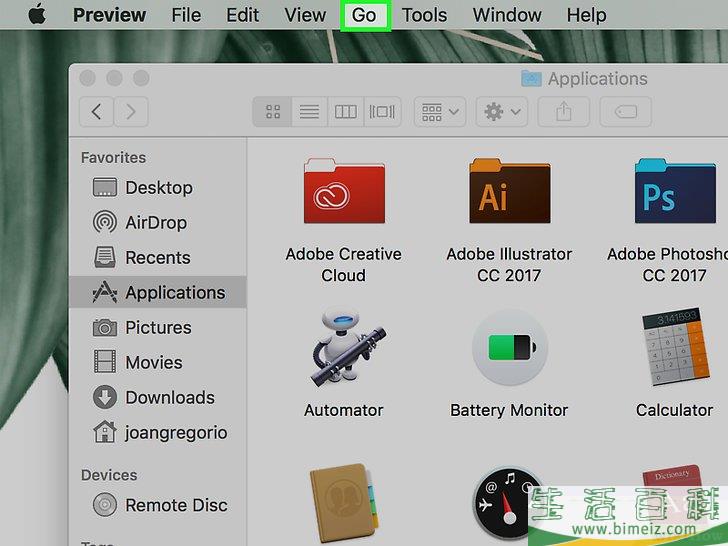The image size is (728, 546).
Task: Select Recents in the sidebar
Action: (158, 257)
